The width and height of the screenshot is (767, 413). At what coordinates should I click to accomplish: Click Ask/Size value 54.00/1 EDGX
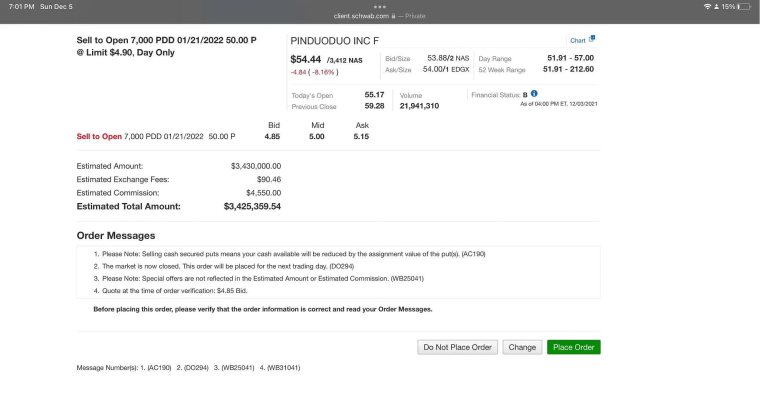(x=446, y=69)
